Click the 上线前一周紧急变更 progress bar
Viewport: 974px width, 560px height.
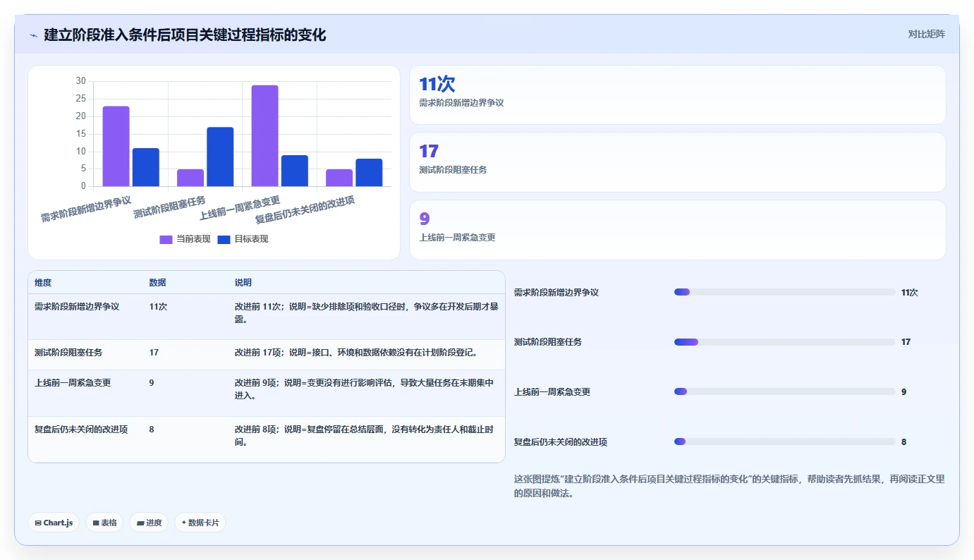784,391
